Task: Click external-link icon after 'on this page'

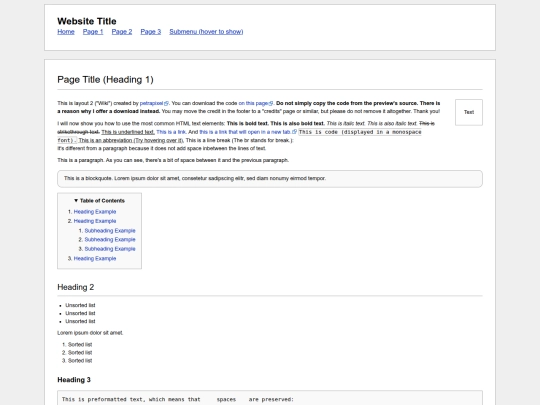Action: [x=271, y=103]
